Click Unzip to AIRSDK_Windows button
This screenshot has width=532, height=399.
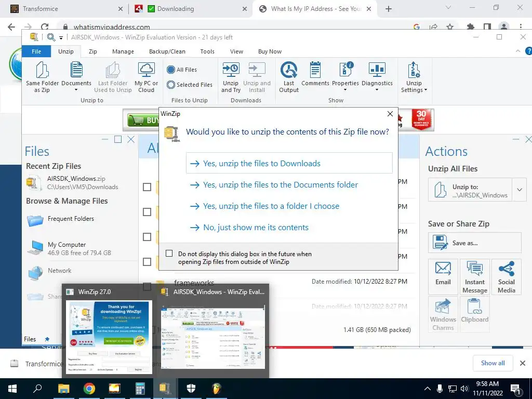(x=470, y=190)
